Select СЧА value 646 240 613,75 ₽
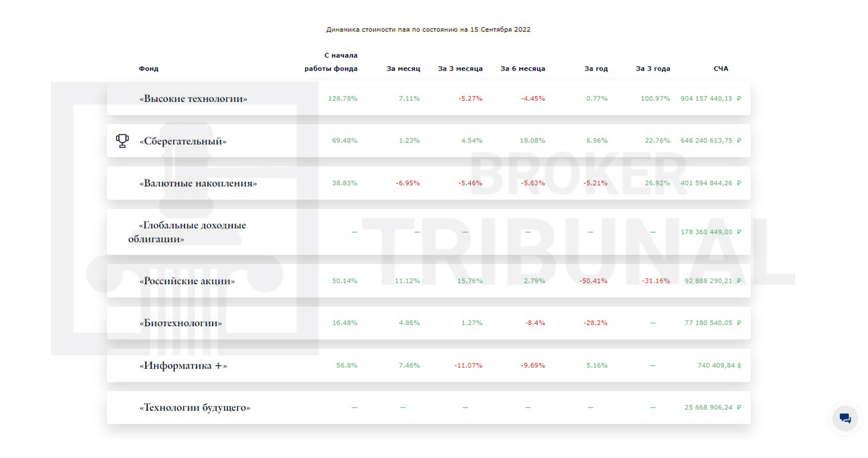The width and height of the screenshot is (868, 458). 711,141
